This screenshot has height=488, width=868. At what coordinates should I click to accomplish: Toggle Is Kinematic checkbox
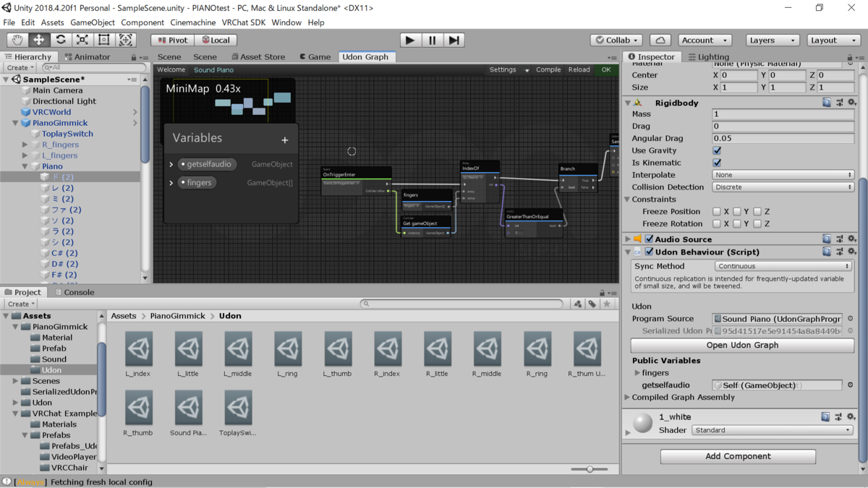[x=717, y=163]
